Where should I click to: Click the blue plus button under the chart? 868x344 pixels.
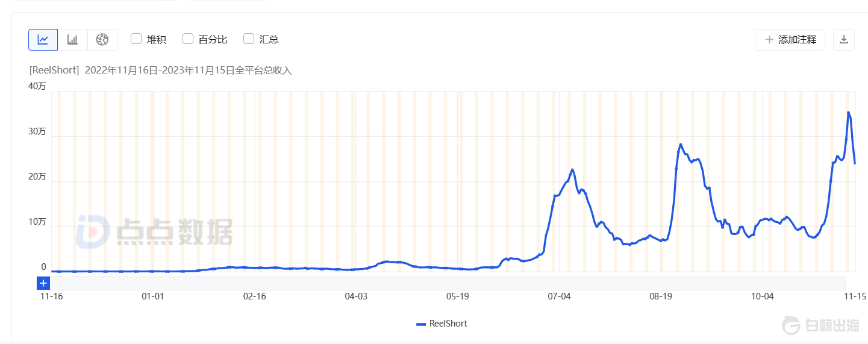tap(43, 283)
